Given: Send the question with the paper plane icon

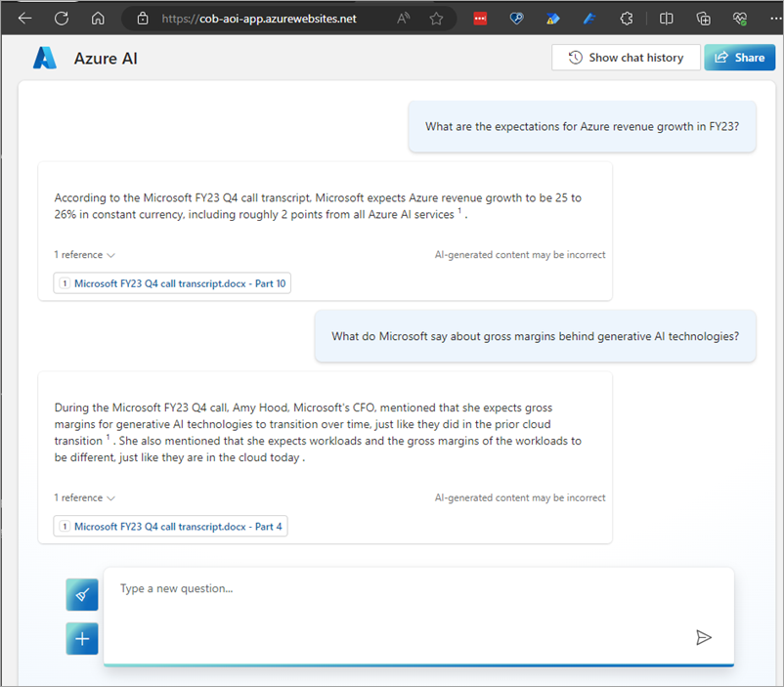Looking at the screenshot, I should [704, 637].
